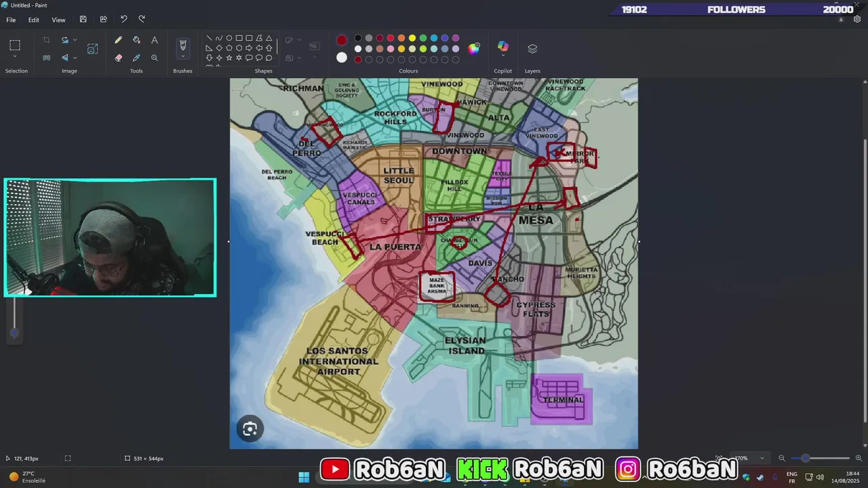
Task: Select the rectangular Selection tool
Action: (x=15, y=45)
